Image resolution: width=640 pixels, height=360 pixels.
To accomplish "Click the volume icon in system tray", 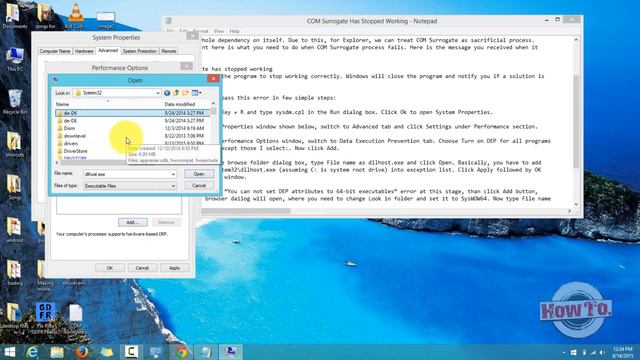I will click(602, 352).
